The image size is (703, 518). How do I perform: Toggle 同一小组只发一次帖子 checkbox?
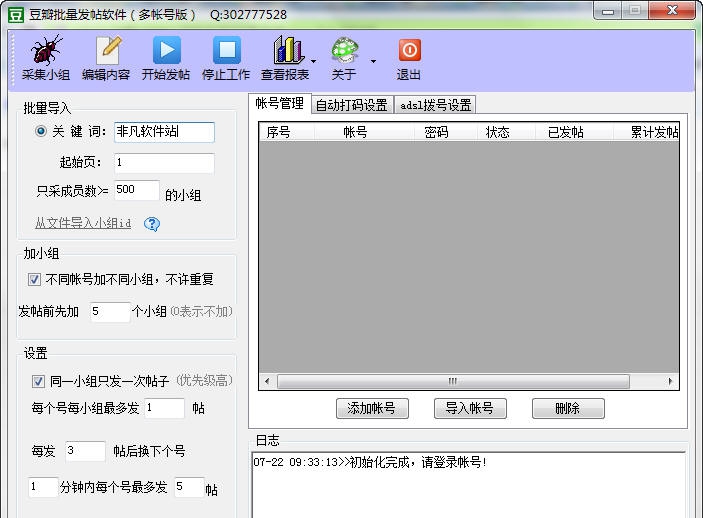(38, 382)
